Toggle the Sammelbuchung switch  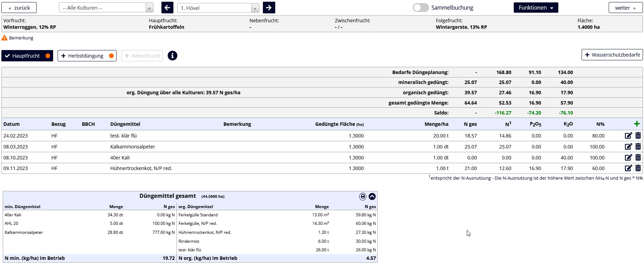click(x=421, y=8)
